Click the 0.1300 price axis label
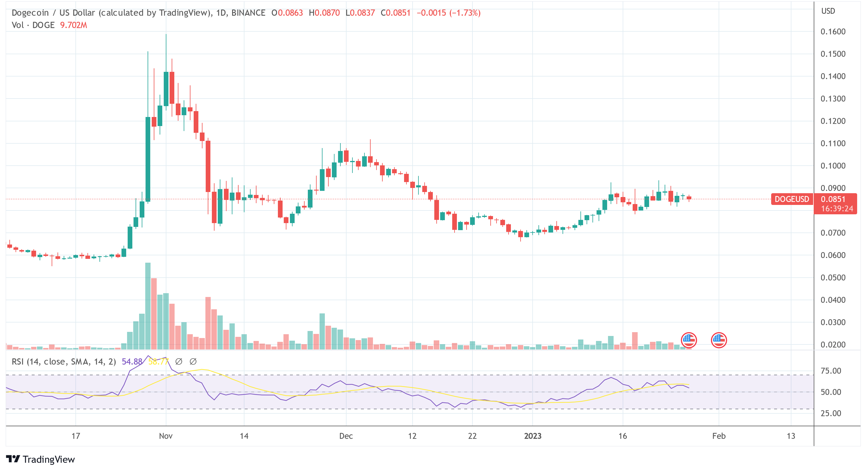 coord(833,99)
